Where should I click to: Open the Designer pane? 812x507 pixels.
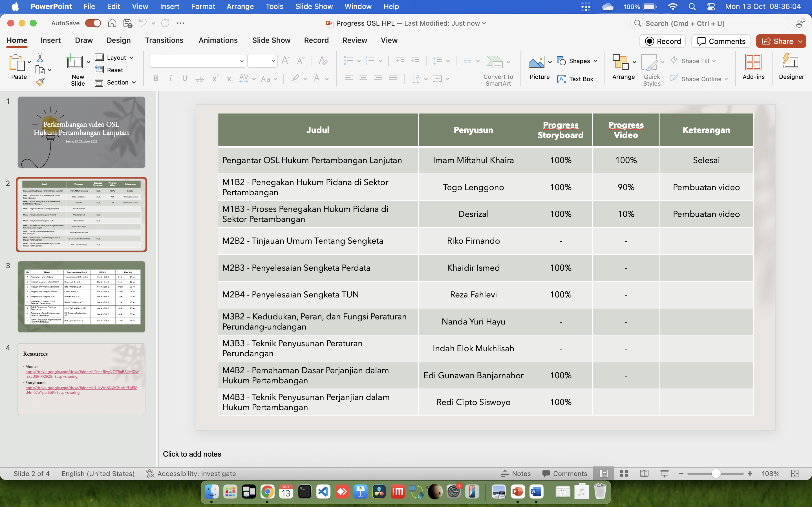(791, 67)
